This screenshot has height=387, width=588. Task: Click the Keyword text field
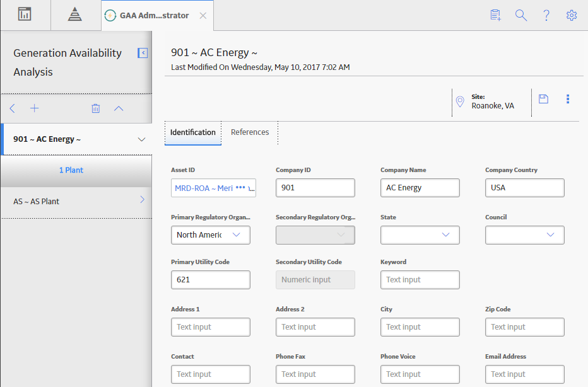tap(420, 280)
